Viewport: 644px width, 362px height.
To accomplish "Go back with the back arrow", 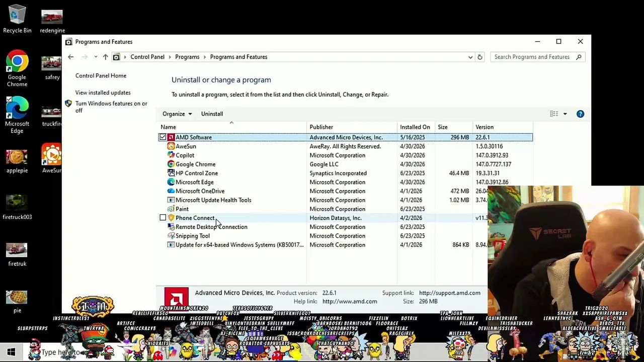I will click(70, 57).
